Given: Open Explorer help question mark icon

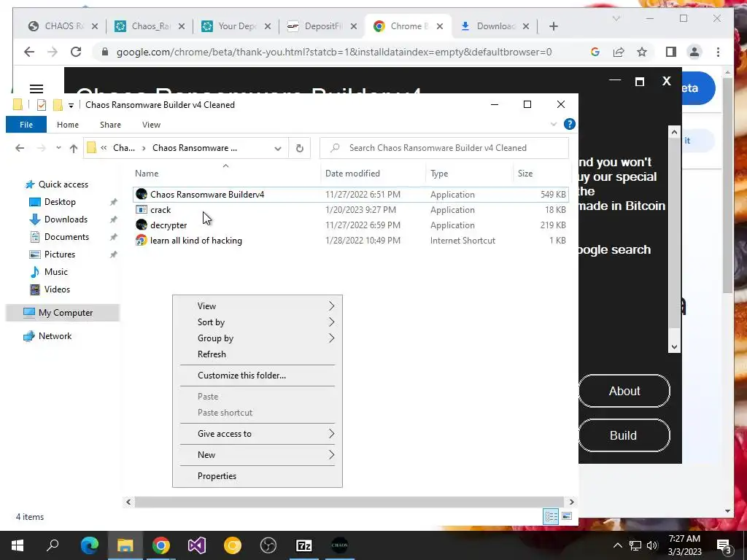Looking at the screenshot, I should pyautogui.click(x=569, y=124).
